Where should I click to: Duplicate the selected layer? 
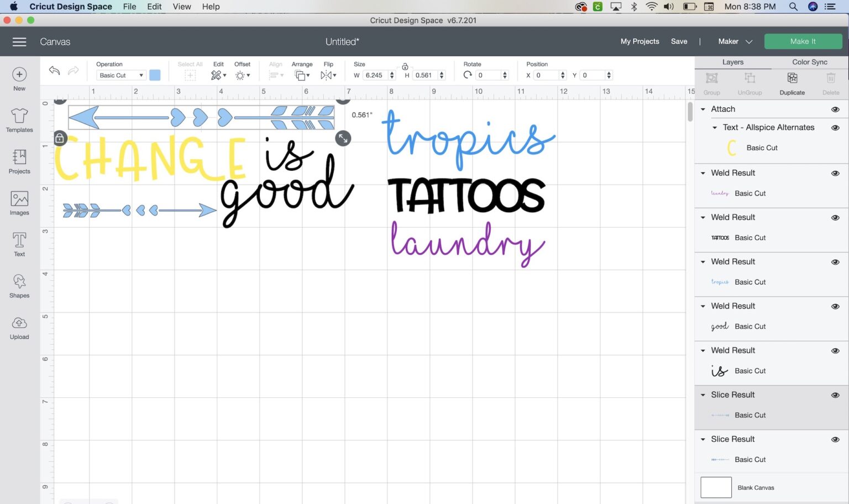[792, 83]
